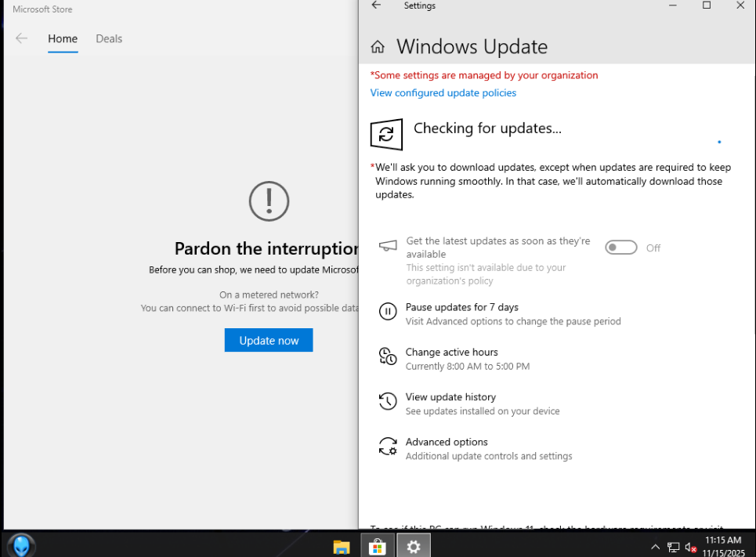Click 'Pardon the interruption' heading
Viewport: 756px width, 557px height.
pyautogui.click(x=266, y=248)
